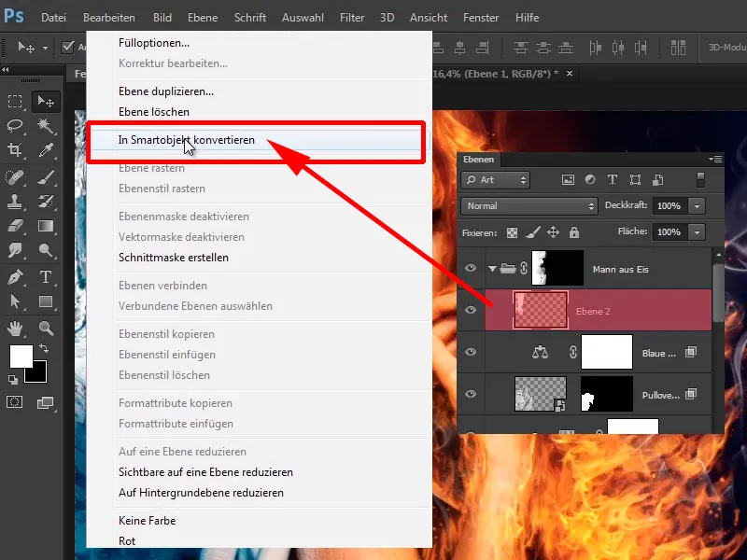This screenshot has height=560, width=747.
Task: Click the shape layer filter icon
Action: [x=635, y=180]
